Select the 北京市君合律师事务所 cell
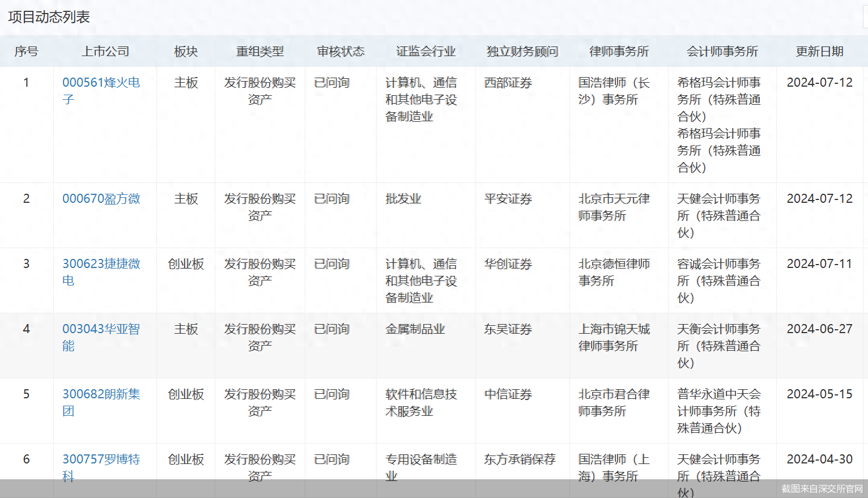 [x=614, y=402]
